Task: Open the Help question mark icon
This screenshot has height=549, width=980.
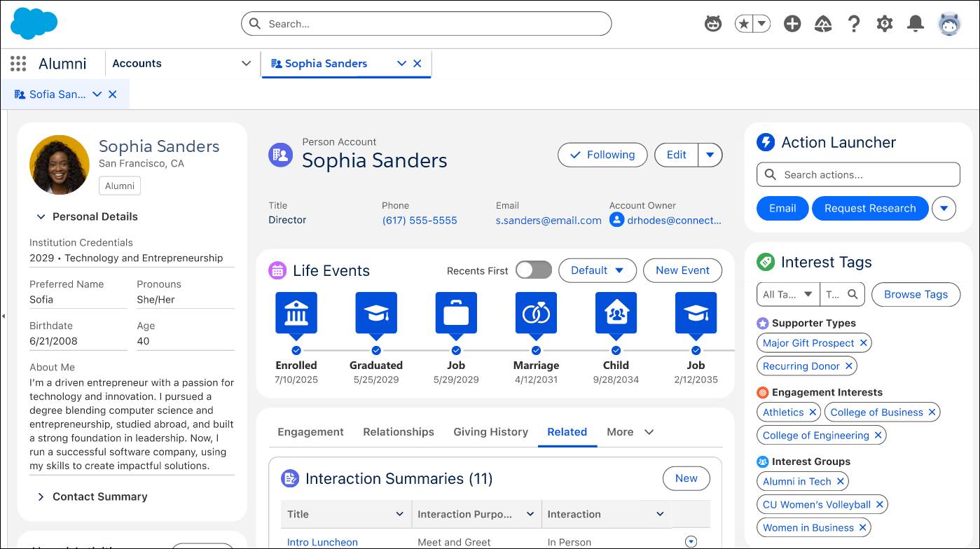Action: 854,24
